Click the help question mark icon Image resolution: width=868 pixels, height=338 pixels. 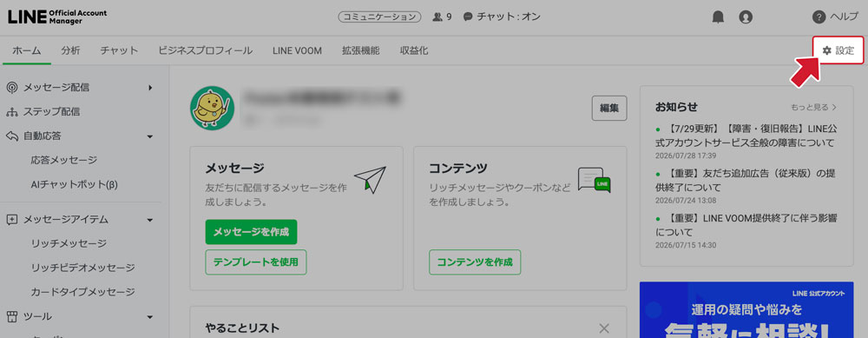coord(819,17)
